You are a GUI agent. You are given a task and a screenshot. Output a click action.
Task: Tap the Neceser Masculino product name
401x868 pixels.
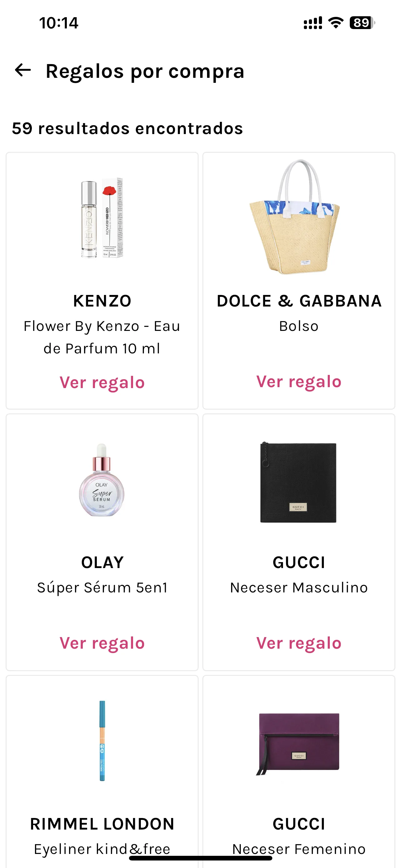click(299, 588)
